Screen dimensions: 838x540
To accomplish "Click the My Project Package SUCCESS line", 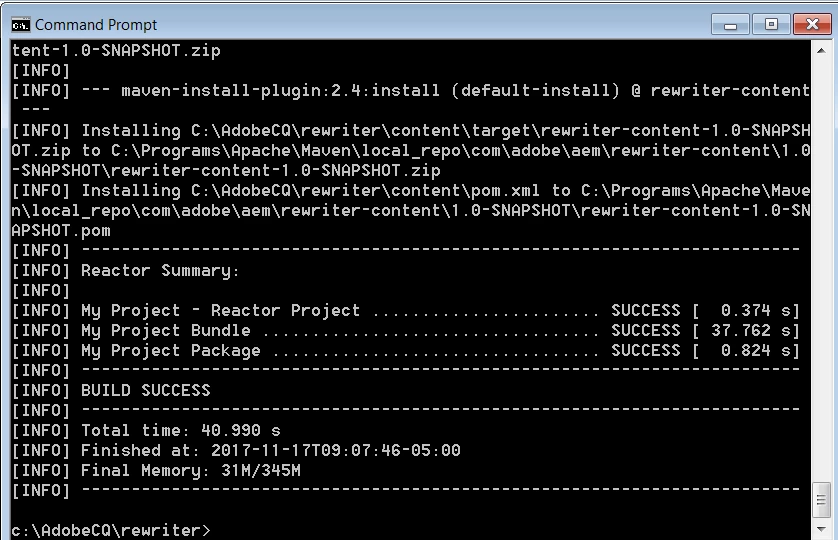I will click(406, 350).
